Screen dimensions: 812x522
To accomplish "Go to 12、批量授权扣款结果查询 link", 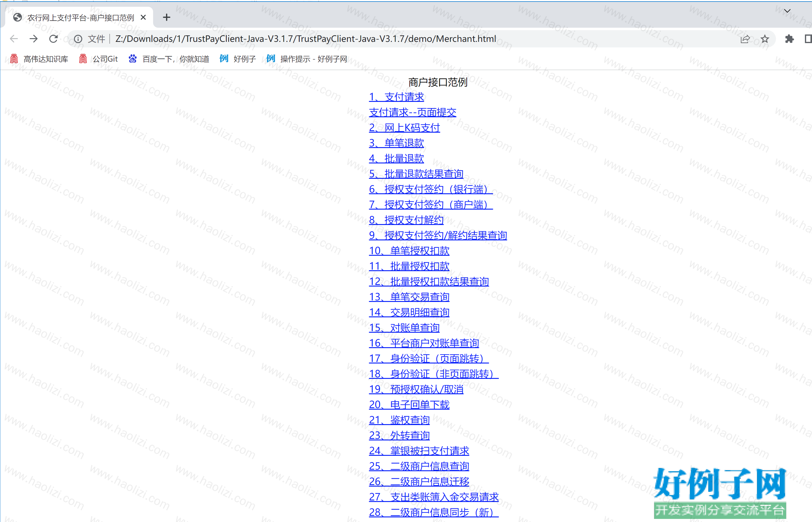I will 429,281.
